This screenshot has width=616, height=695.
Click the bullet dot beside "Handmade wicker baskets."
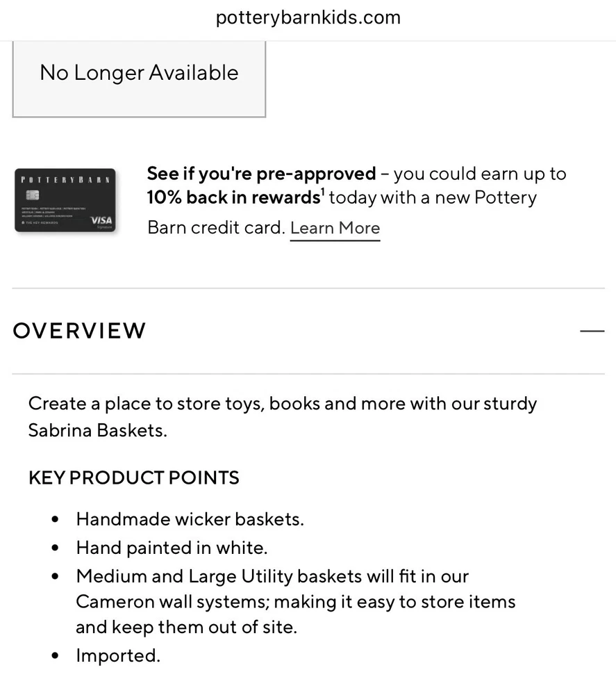pos(56,520)
